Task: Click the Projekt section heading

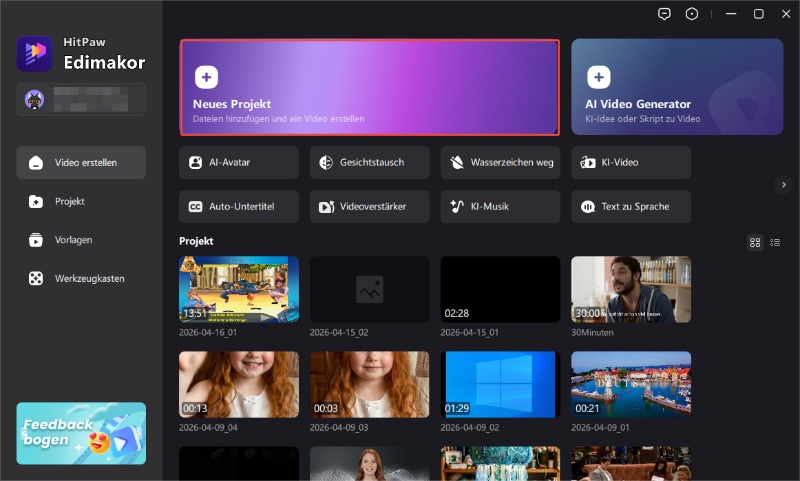Action: click(x=196, y=241)
